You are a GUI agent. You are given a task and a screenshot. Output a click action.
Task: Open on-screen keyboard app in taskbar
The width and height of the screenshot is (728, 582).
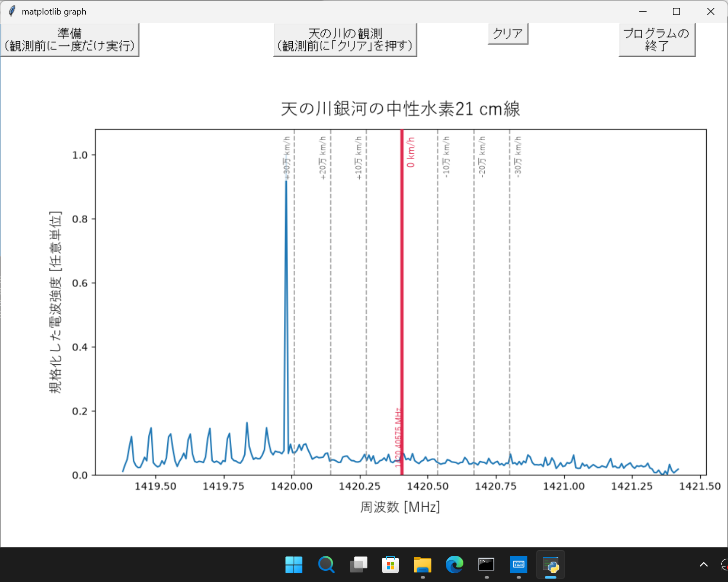[x=519, y=565]
